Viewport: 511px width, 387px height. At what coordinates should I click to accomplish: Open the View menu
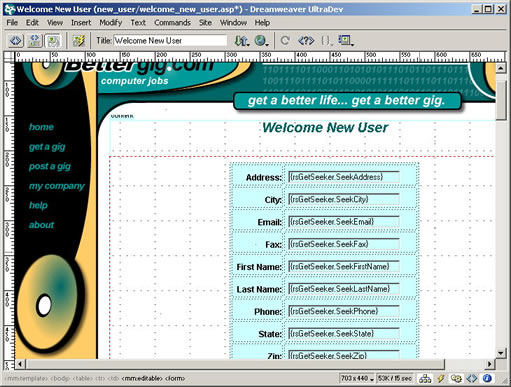click(55, 23)
